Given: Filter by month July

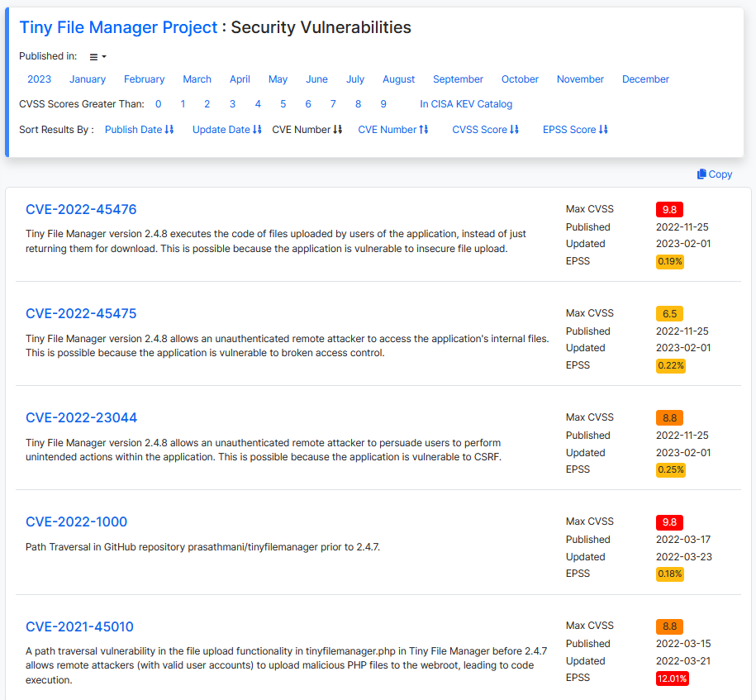Looking at the screenshot, I should (355, 79).
